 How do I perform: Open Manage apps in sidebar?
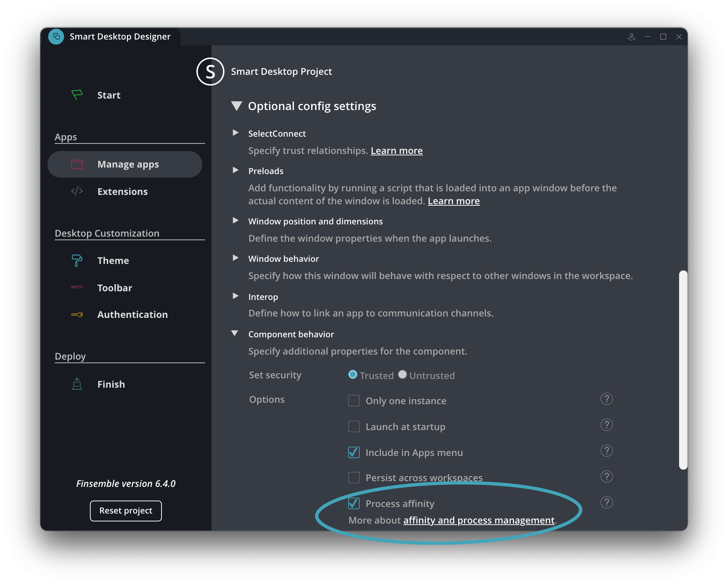pyautogui.click(x=125, y=164)
